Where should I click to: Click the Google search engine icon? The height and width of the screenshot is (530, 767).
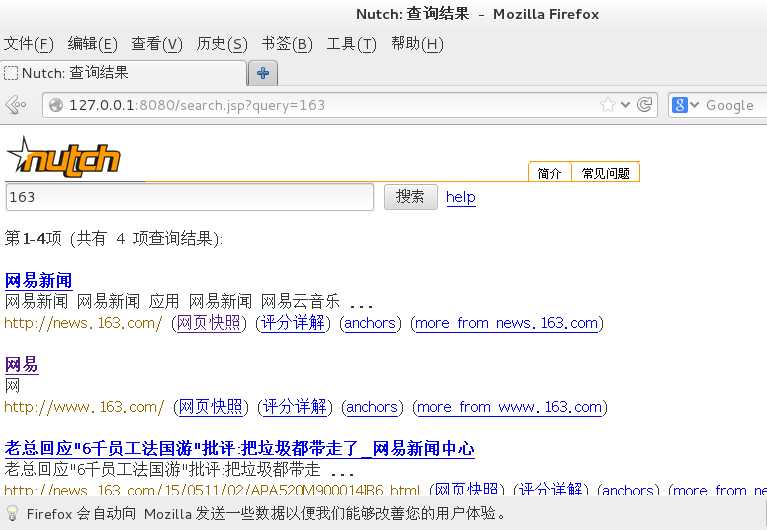click(x=679, y=105)
